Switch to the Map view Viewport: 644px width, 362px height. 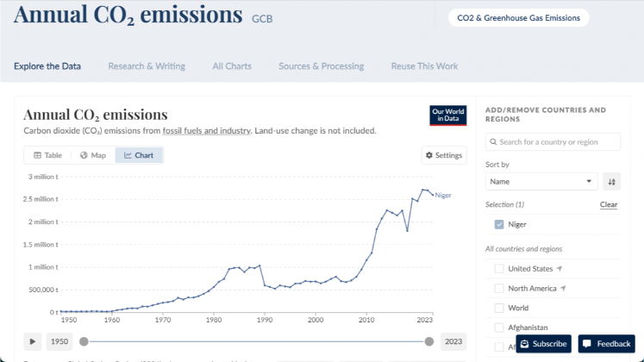coord(93,155)
